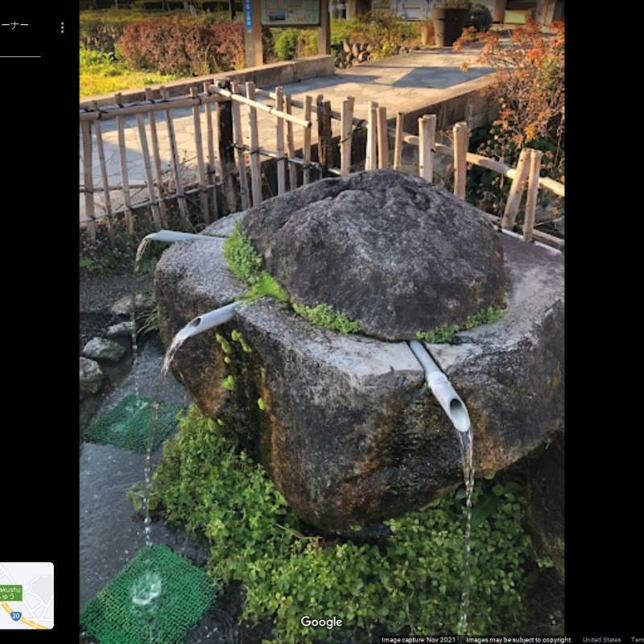
Task: Click the Google logo watermark
Action: (x=321, y=622)
